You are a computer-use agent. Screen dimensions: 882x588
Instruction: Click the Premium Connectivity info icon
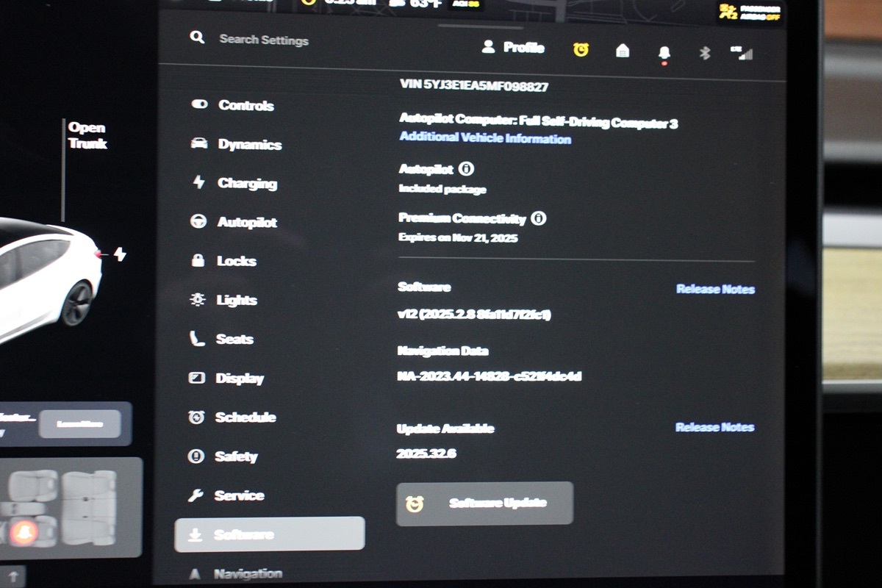538,218
